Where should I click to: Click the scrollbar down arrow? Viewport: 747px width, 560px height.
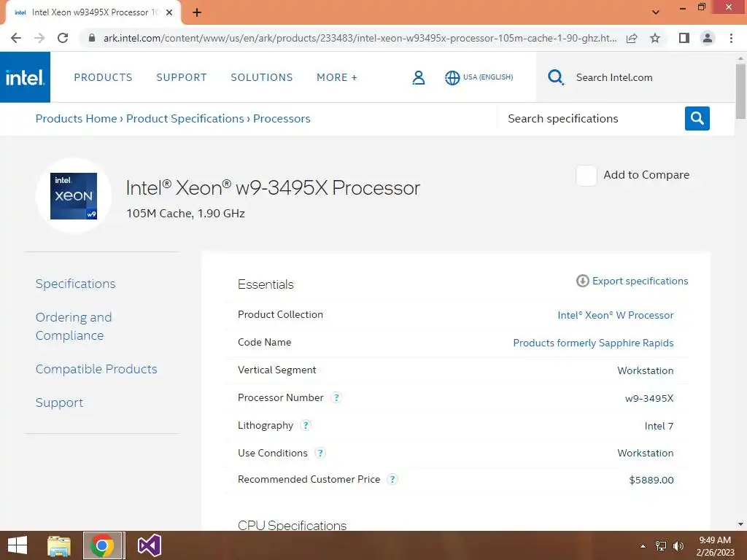pyautogui.click(x=740, y=524)
